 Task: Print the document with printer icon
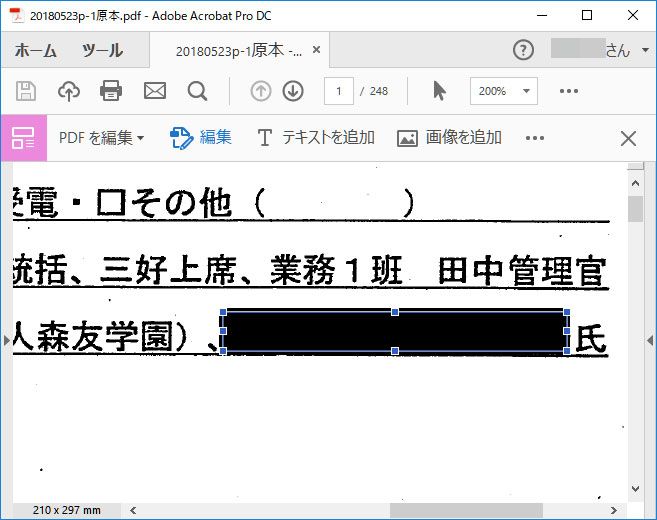point(111,91)
